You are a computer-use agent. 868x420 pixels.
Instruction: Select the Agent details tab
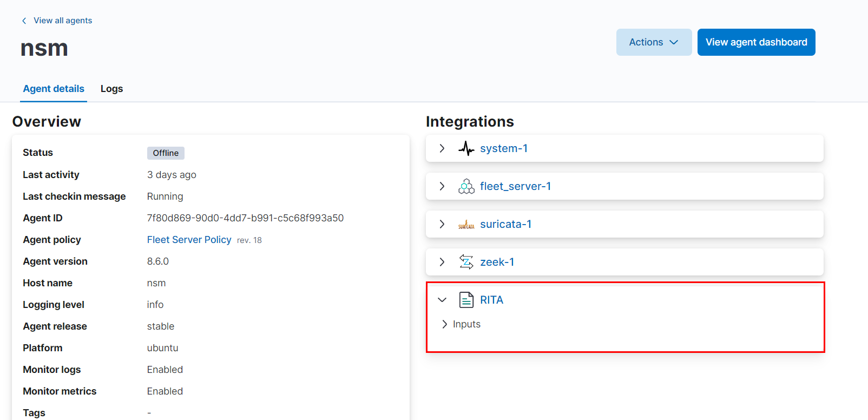click(x=54, y=89)
